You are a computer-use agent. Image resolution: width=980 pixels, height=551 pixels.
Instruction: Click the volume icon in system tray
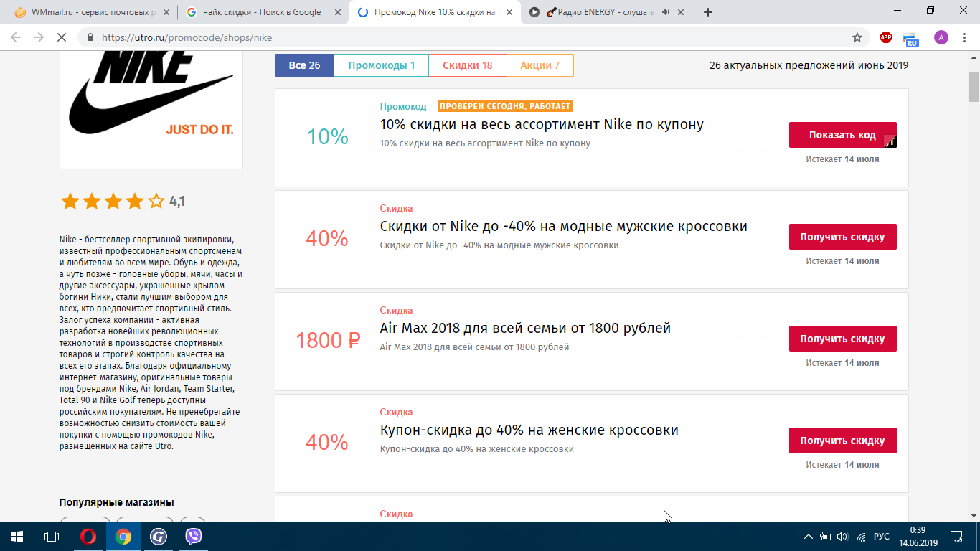[842, 536]
